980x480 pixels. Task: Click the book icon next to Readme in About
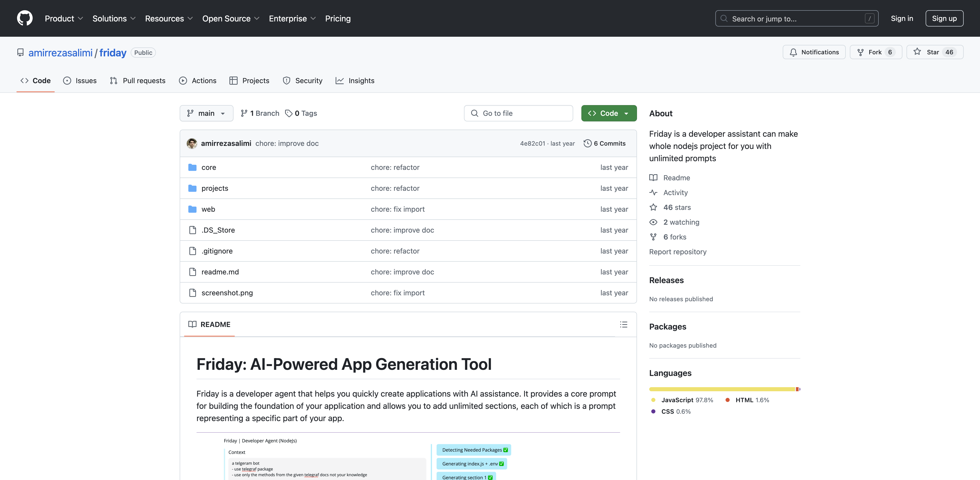[x=653, y=178]
